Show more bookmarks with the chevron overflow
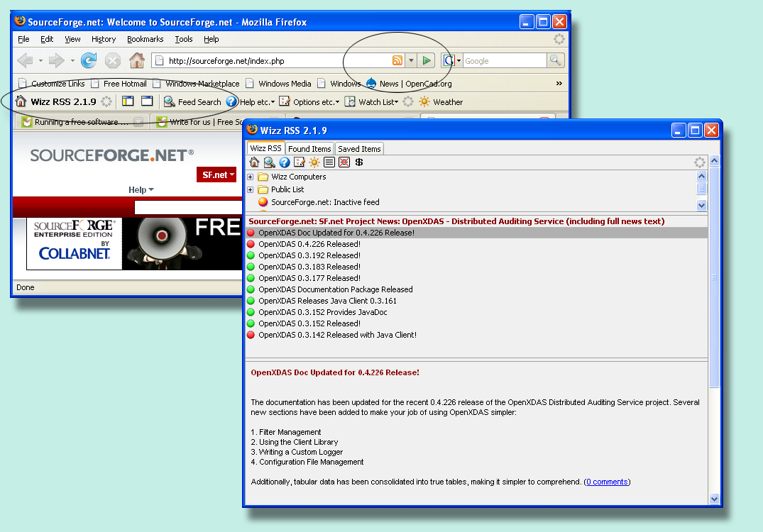 [x=559, y=83]
